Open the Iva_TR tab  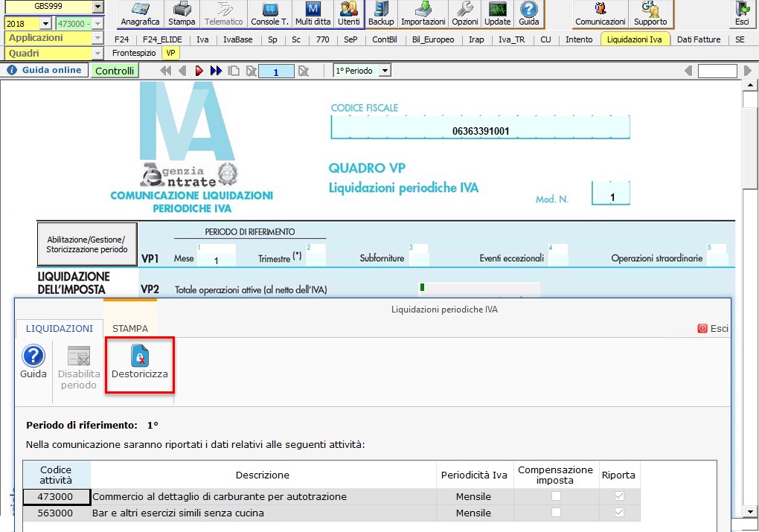[x=512, y=39]
